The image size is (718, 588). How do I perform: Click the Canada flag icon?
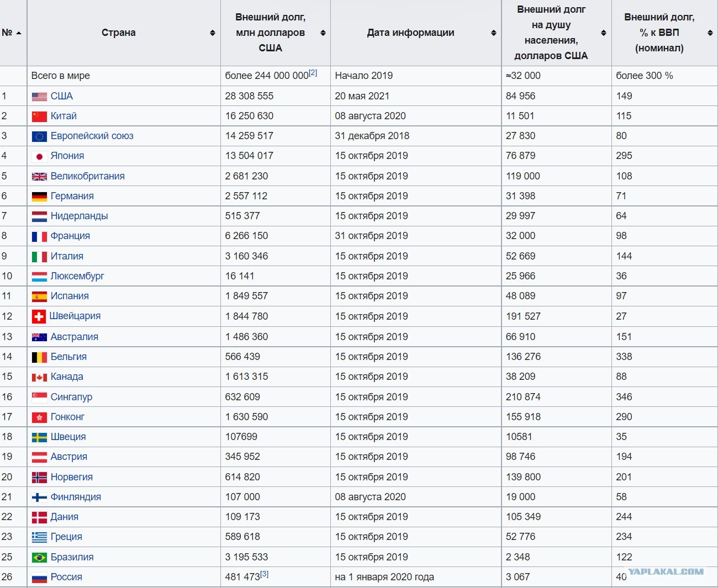pos(39,377)
